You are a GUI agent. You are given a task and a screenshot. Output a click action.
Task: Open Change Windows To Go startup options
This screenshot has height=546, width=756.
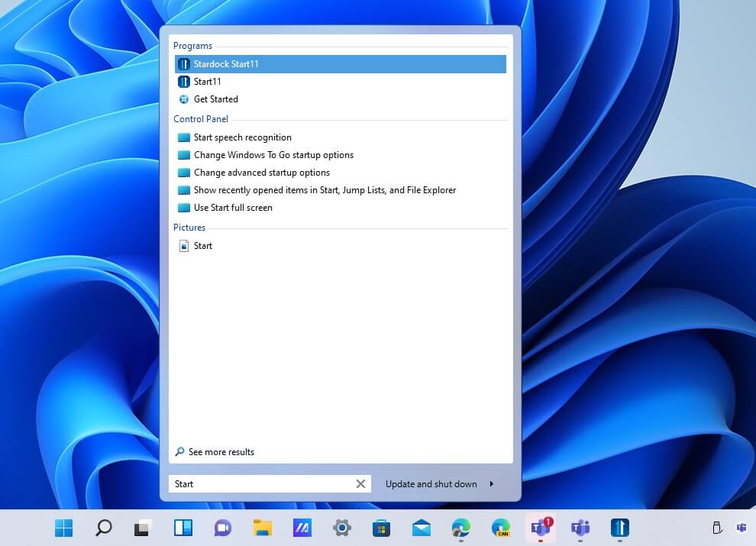pos(341,155)
